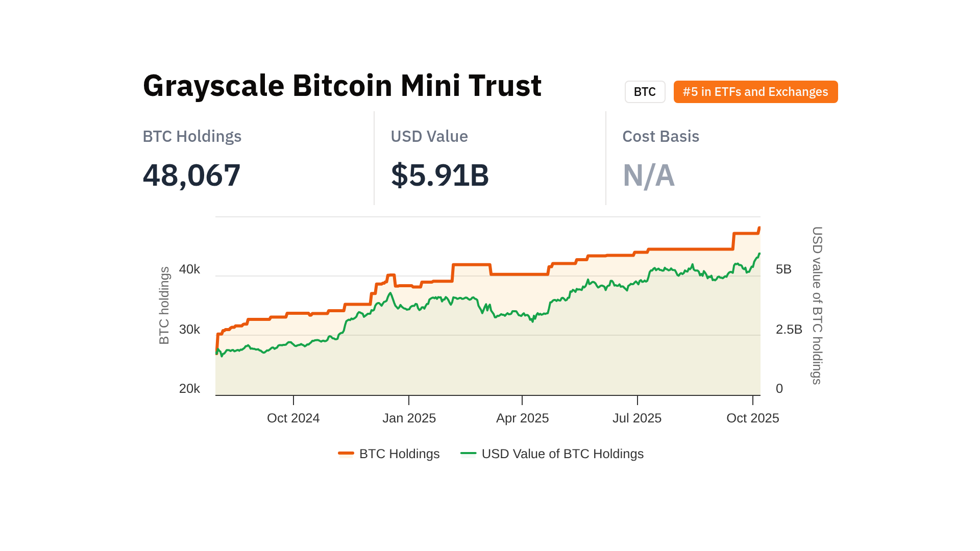Select the $5.91B USD value figure
This screenshot has width=980, height=551.
(x=439, y=175)
